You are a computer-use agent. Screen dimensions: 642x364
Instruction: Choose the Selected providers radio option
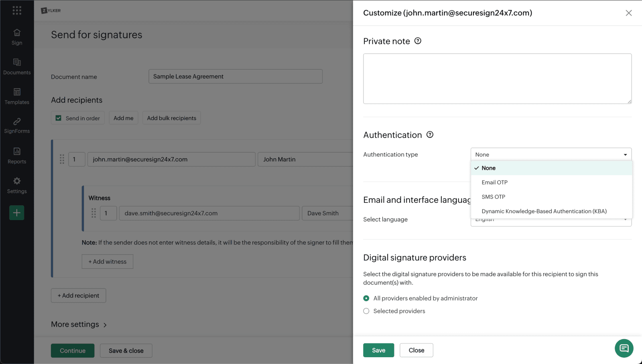click(x=366, y=311)
